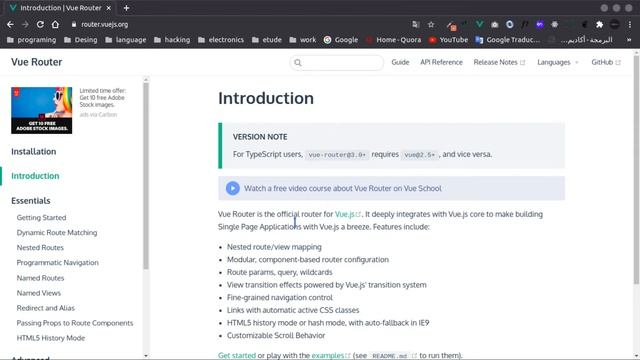The width and height of the screenshot is (640, 360).
Task: Open HTML5 History Mode in the sidebar
Action: click(x=51, y=338)
